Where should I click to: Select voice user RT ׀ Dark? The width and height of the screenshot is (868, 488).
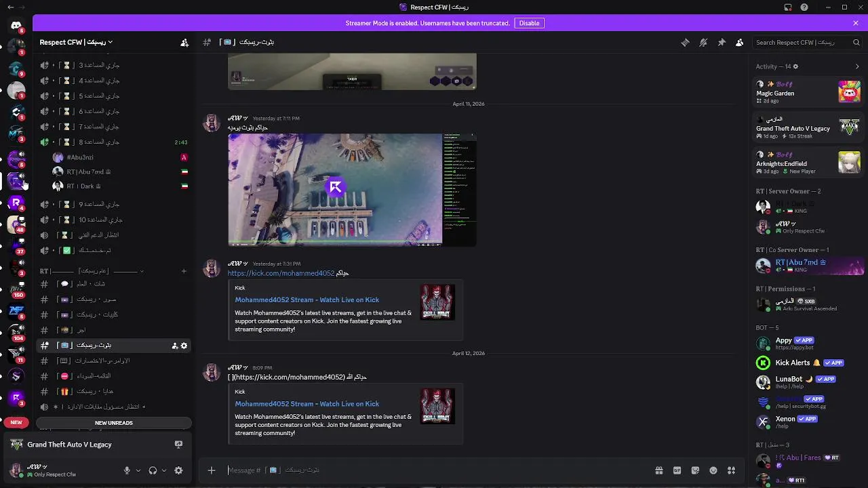(x=120, y=186)
